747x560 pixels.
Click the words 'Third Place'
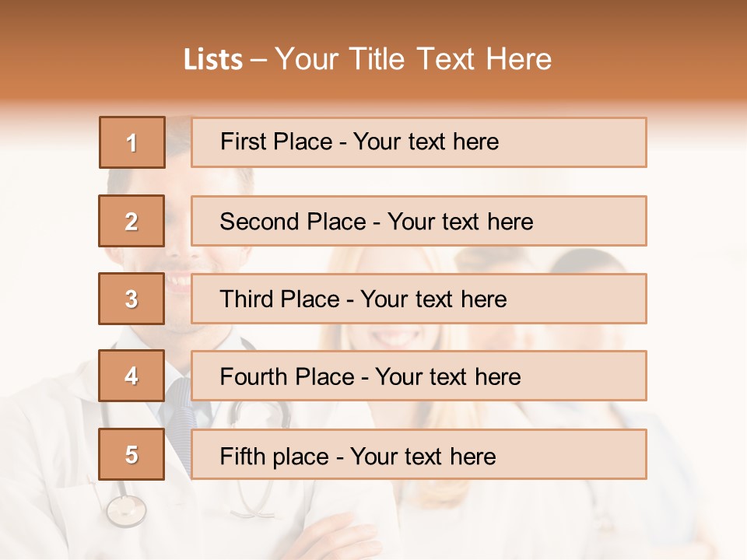click(x=279, y=299)
